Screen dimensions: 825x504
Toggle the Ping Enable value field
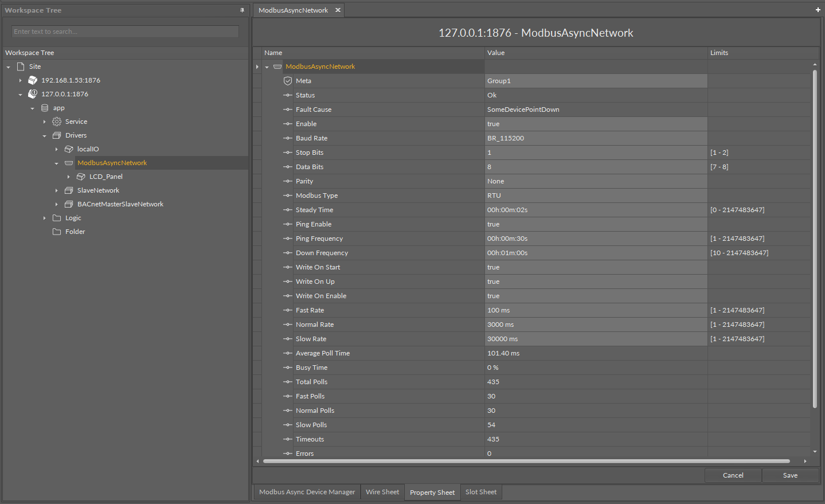[x=595, y=224]
